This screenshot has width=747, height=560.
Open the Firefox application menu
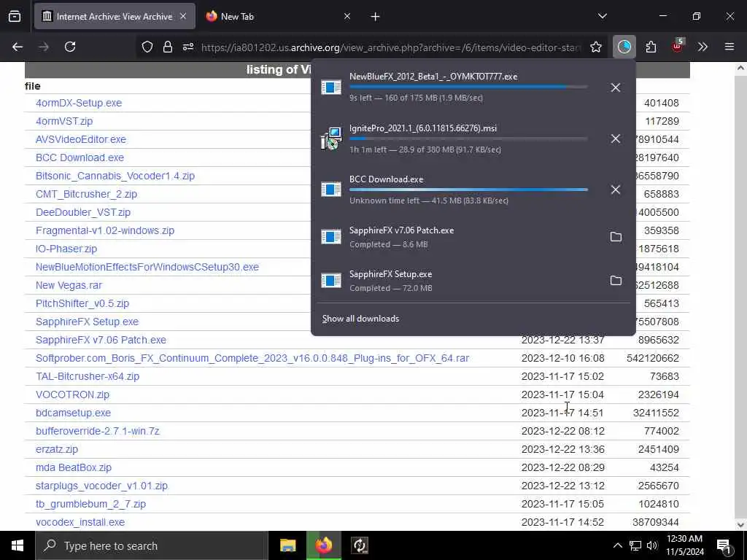click(729, 47)
